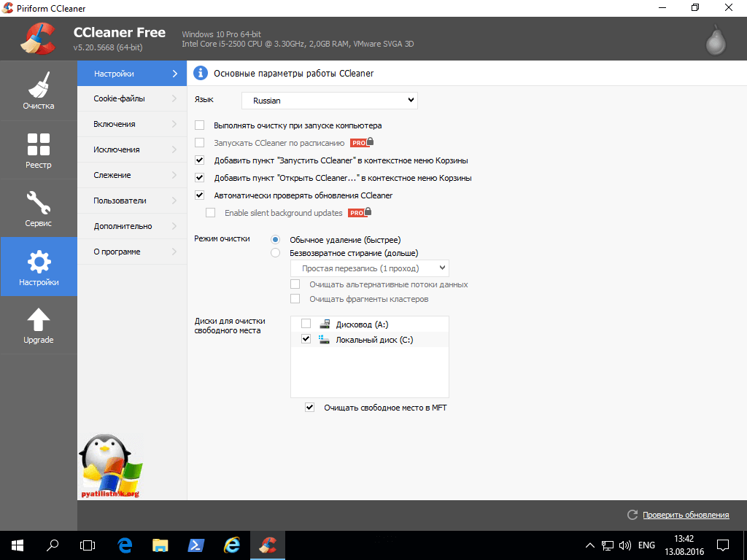Launch PowerShell from the taskbar
The image size is (747, 560).
tap(196, 545)
